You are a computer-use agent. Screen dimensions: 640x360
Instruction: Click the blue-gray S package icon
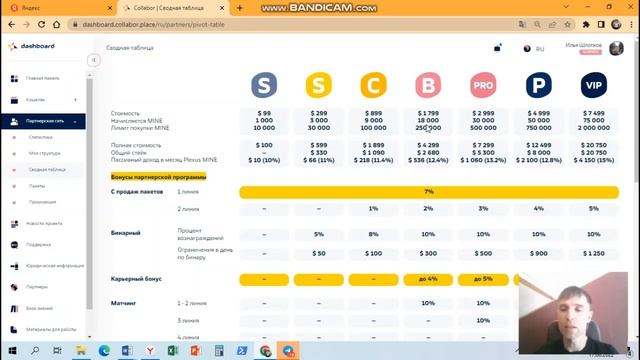(264, 85)
